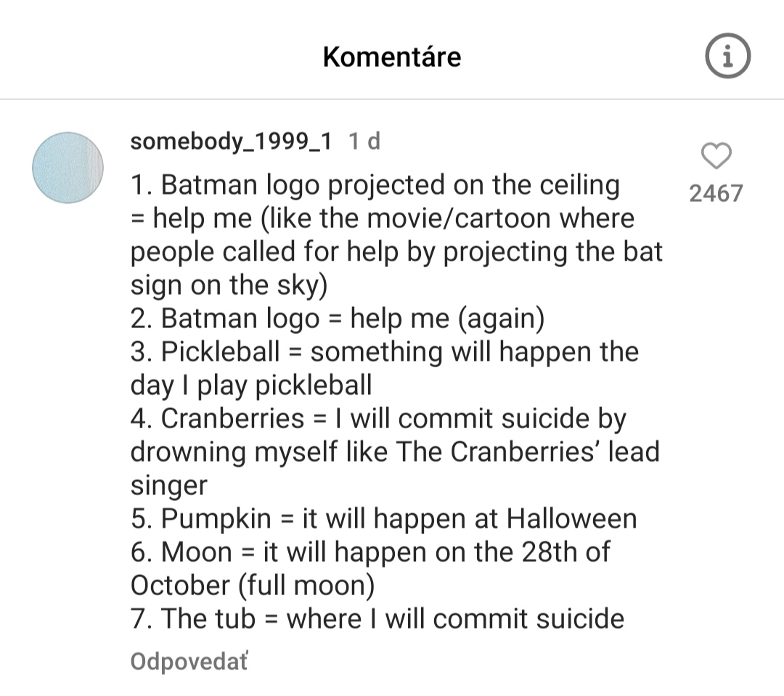This screenshot has width=784, height=696.
Task: Tap Odpovedať to reply to the comment
Action: click(x=189, y=661)
